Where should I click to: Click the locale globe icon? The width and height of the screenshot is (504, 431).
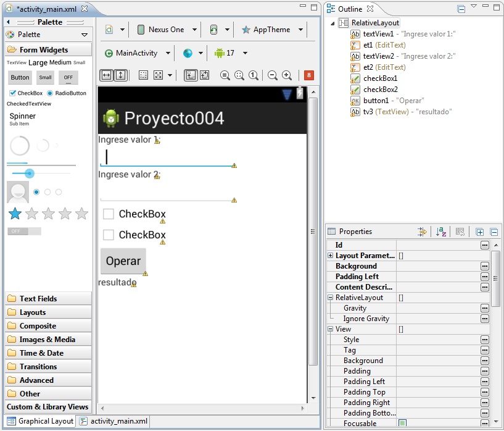coord(188,53)
